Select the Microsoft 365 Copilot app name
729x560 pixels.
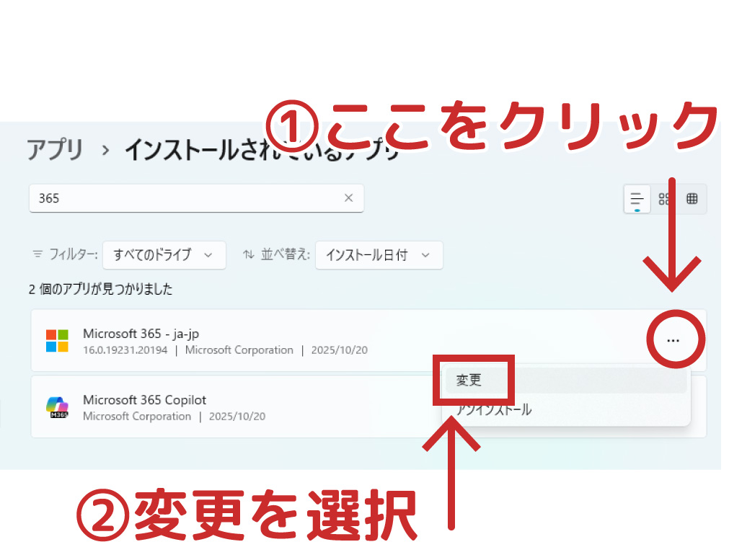coord(144,400)
